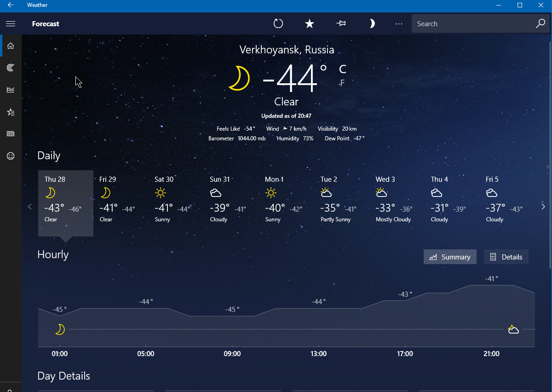Switch hourly view to Details
The width and height of the screenshot is (552, 392).
pyautogui.click(x=506, y=257)
